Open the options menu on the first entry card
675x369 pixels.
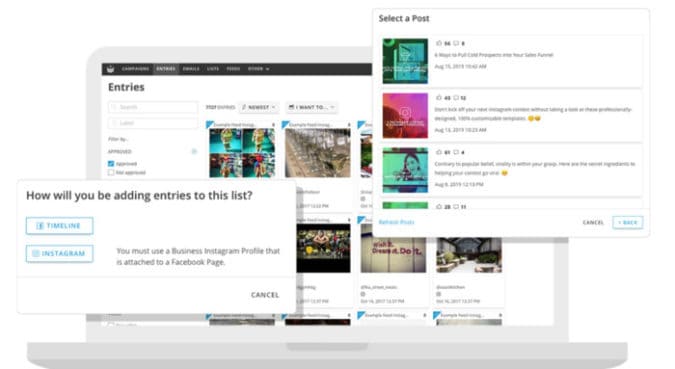click(273, 125)
